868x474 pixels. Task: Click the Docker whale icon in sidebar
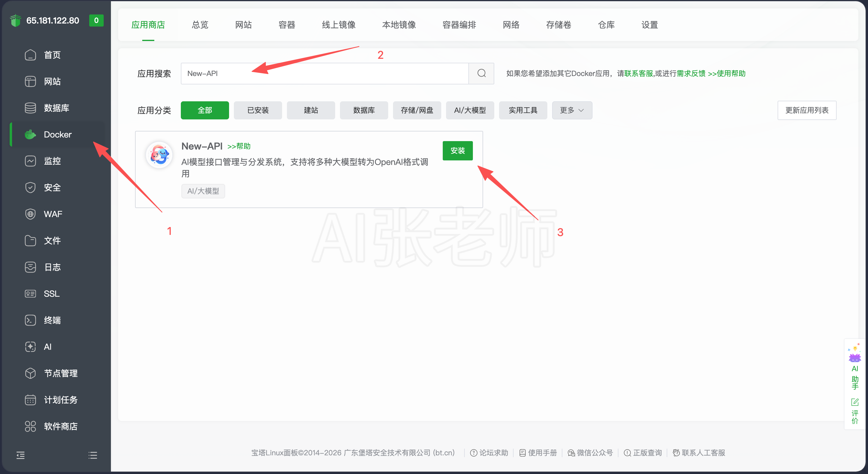[x=30, y=134]
